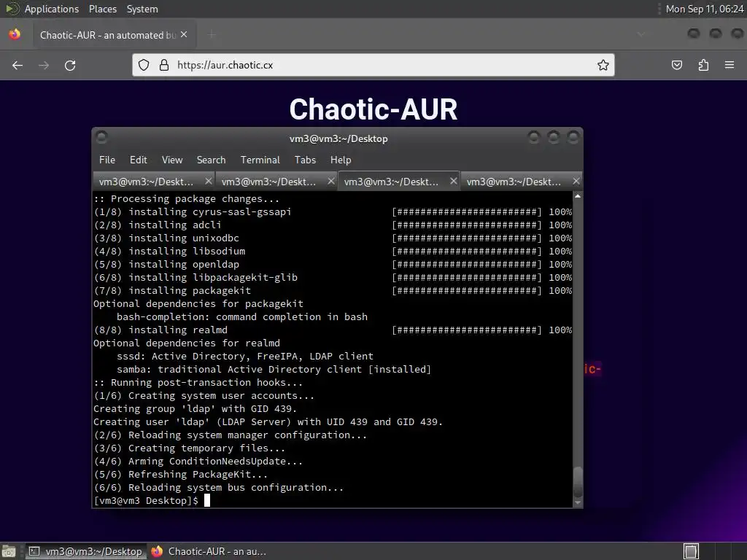Click line ':: Processing package changes...'
This screenshot has height=560, width=747.
(186, 198)
